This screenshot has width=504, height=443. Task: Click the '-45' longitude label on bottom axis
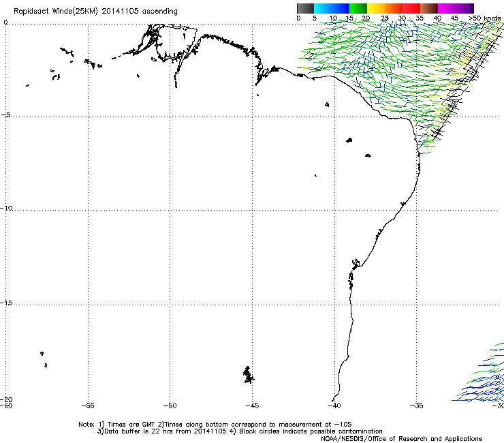252,406
